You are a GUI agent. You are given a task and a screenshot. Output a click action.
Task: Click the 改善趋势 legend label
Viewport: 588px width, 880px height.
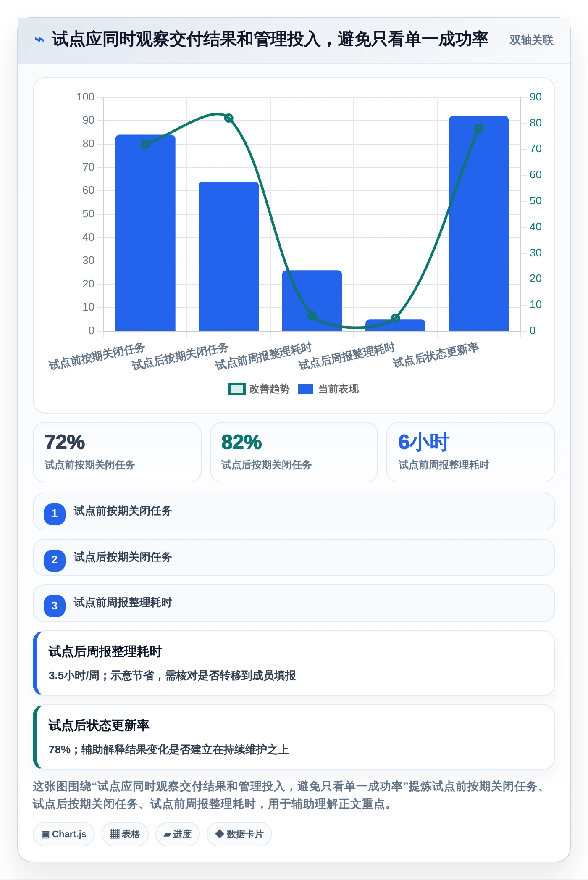pos(270,389)
